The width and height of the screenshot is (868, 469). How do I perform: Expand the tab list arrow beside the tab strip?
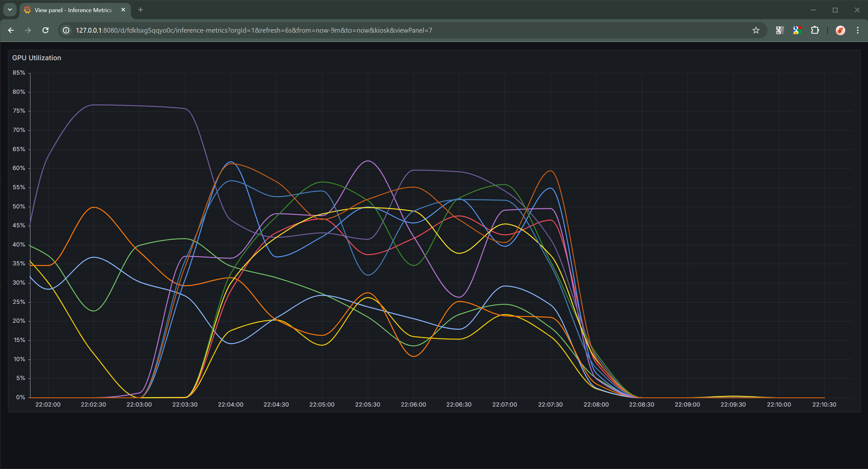(9, 9)
